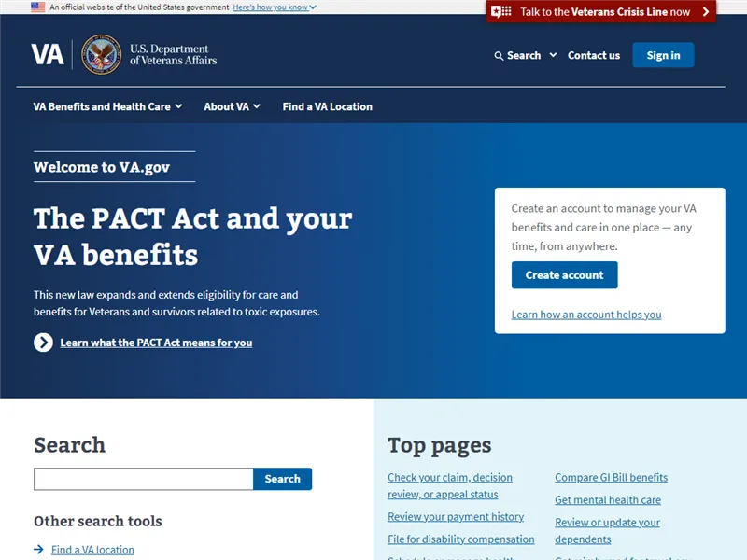Click the US flag icon in banner
The width and height of the screenshot is (747, 560).
pos(37,7)
